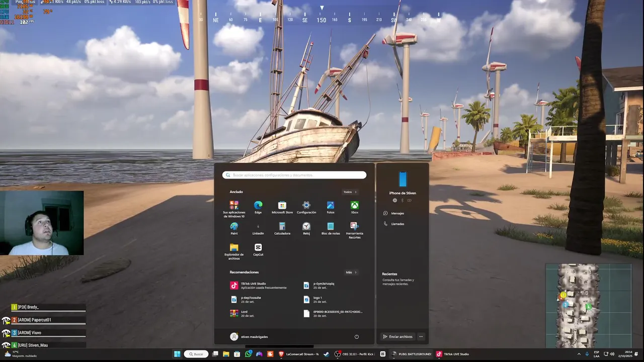The image size is (644, 362).
Task: Open Steam from the taskbar
Action: [x=327, y=354]
